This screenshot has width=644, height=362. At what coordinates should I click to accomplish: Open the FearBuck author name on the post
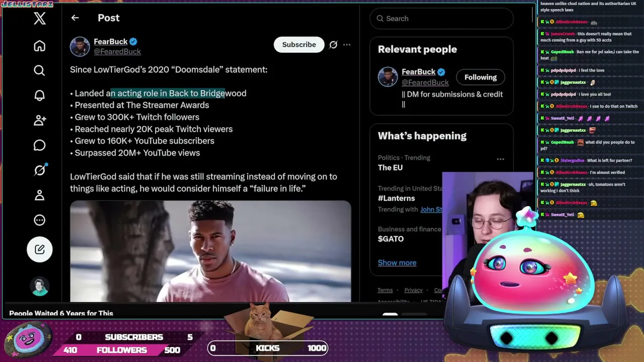point(110,42)
